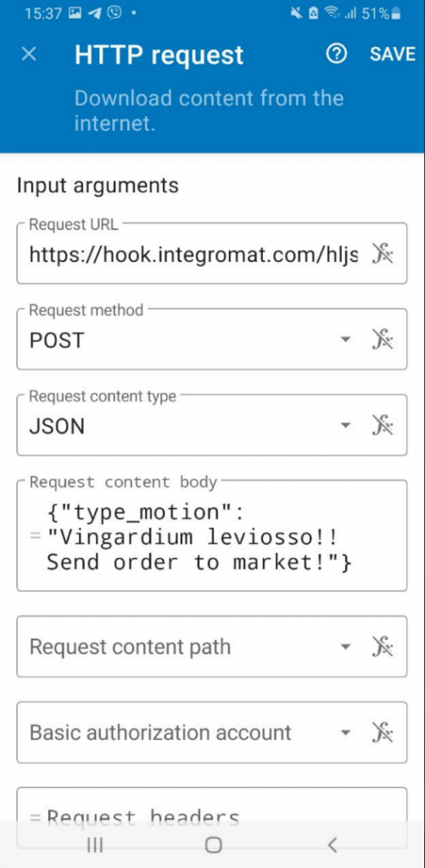Open the Request content path dropdown arrow
Viewport: 425px width, 868px height.
(x=345, y=646)
